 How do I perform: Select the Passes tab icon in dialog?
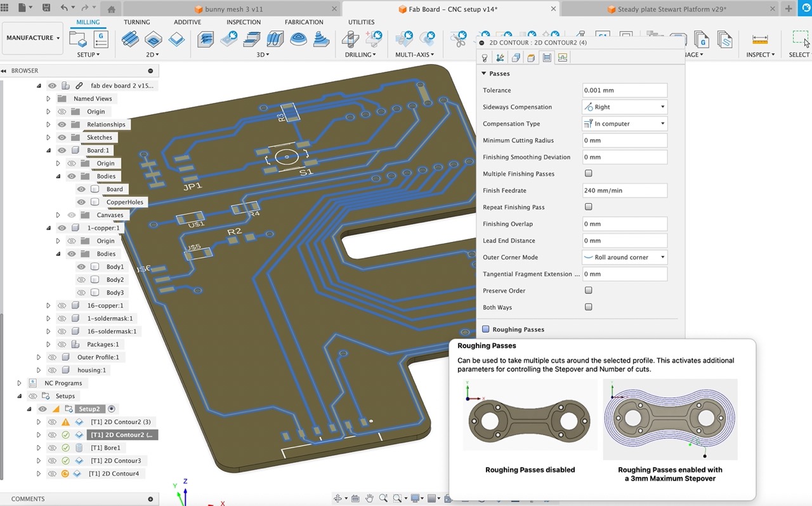click(x=546, y=58)
